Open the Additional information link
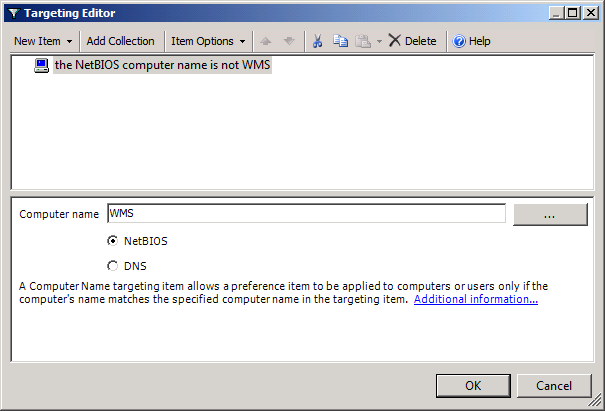605x411 pixels. point(476,299)
